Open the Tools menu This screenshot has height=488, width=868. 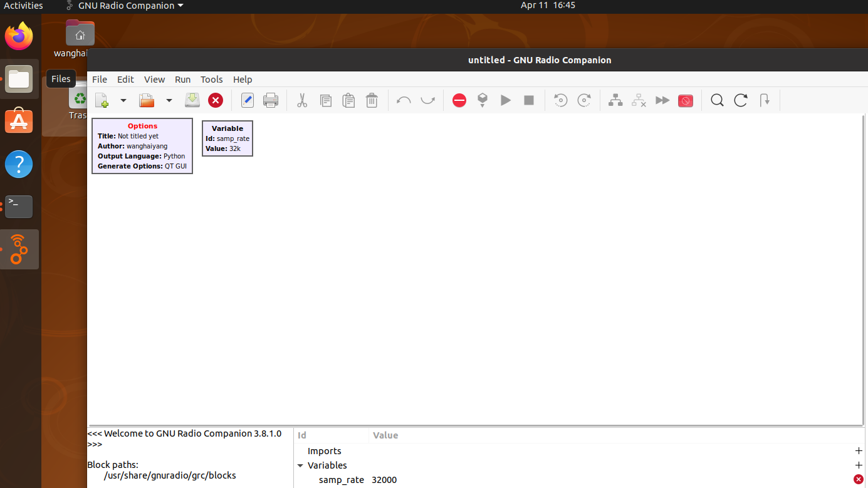pos(211,80)
